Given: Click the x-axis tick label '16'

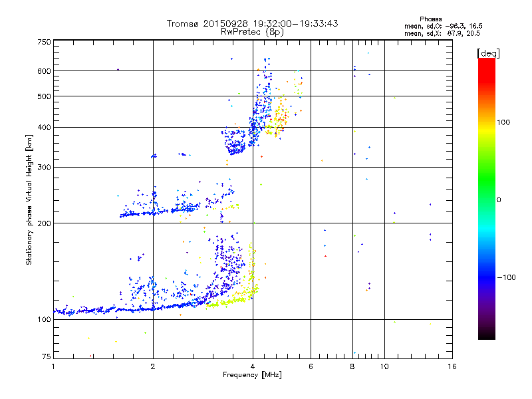Looking at the screenshot, I should (452, 366).
